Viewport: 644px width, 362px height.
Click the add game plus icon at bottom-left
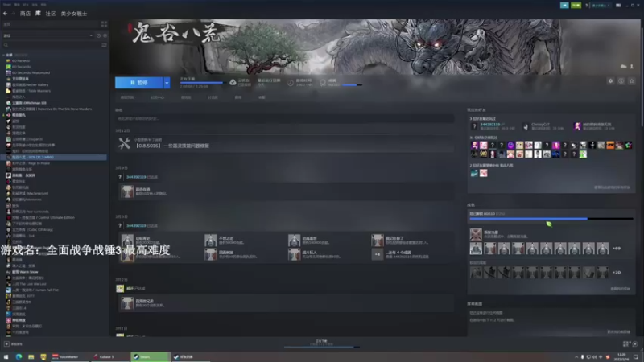click(6, 344)
